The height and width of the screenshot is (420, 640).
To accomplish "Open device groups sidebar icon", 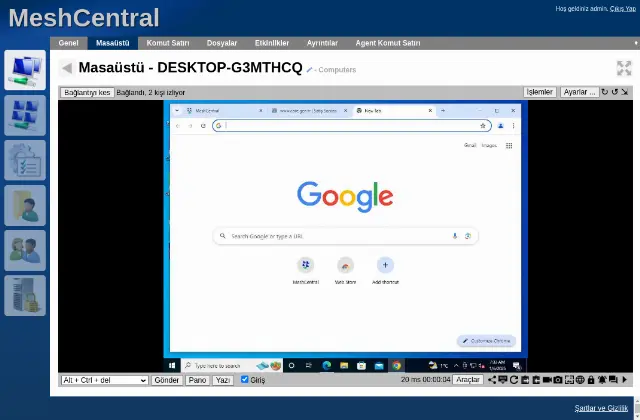I will [25, 115].
